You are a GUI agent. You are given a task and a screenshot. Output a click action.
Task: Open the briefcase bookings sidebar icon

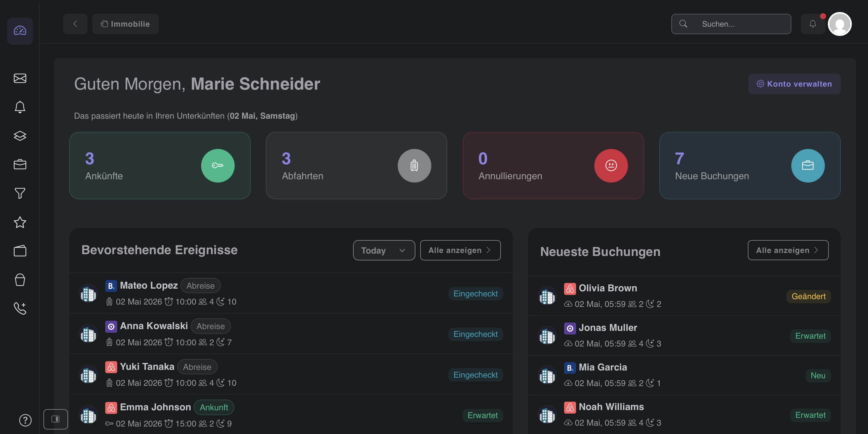pos(20,165)
